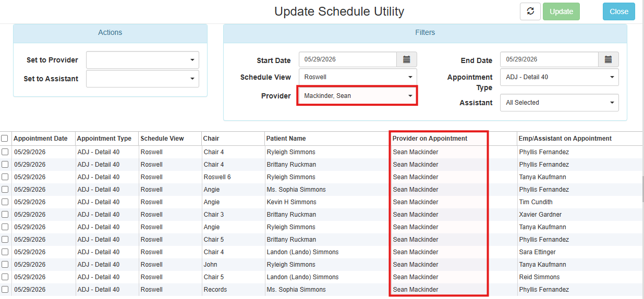Open the Set to Assistant dropdown

pyautogui.click(x=142, y=79)
